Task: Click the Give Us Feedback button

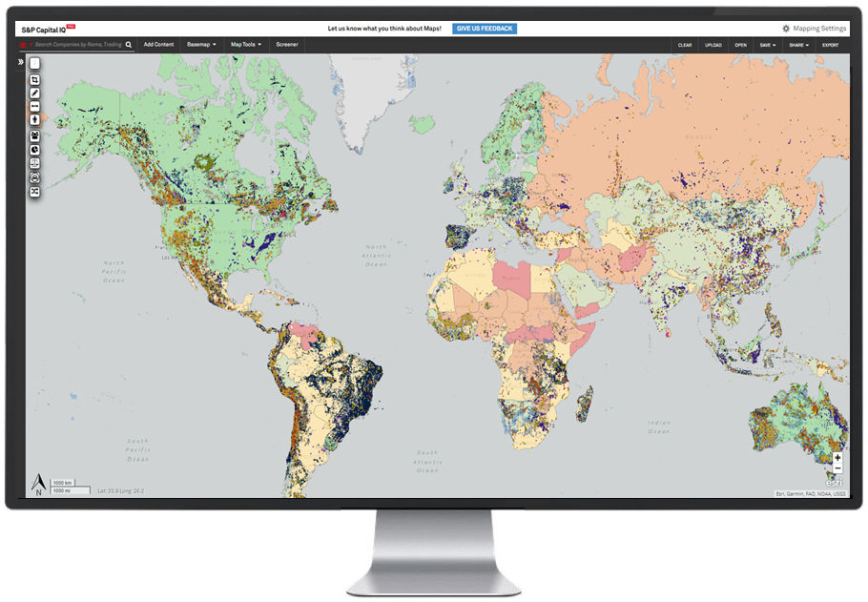Action: coord(485,29)
